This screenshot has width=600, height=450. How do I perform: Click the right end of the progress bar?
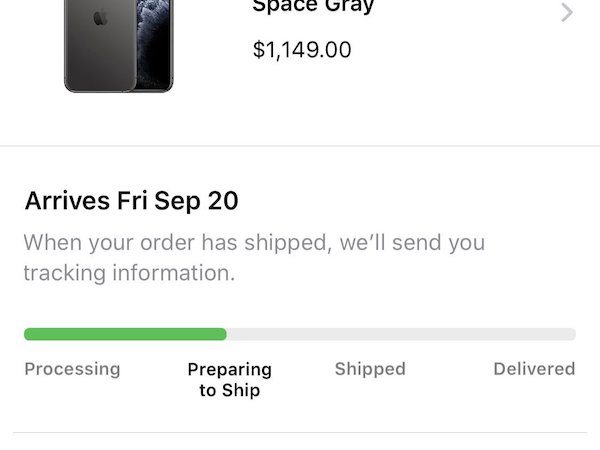click(571, 334)
